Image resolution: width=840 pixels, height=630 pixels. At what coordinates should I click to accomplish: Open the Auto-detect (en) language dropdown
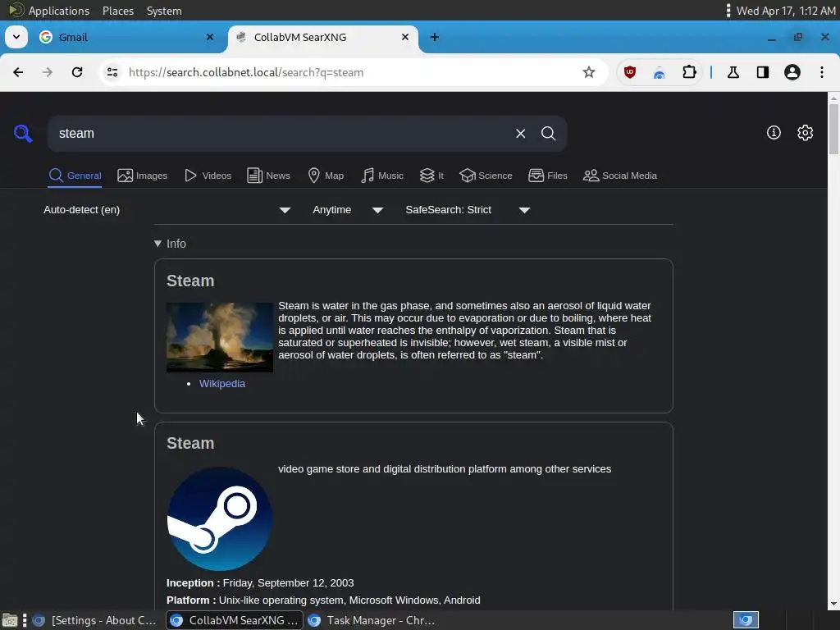click(167, 210)
